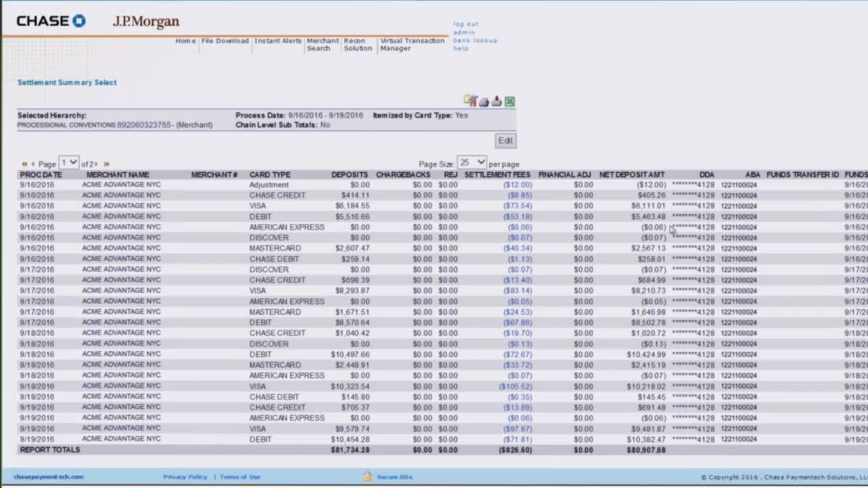Sort by FINANCIAL ADJ column header
Screen dimensions: 868x488
coord(565,175)
